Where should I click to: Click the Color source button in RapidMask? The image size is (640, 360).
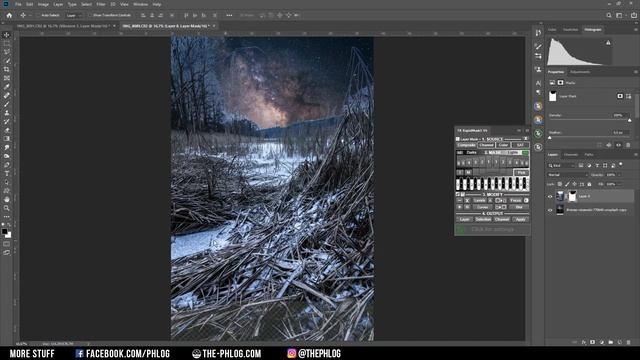[x=503, y=145]
